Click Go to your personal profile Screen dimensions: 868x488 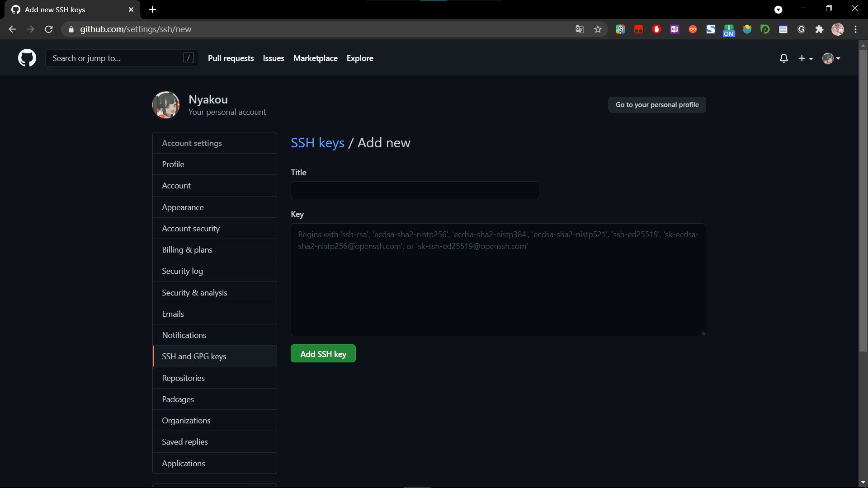click(657, 104)
